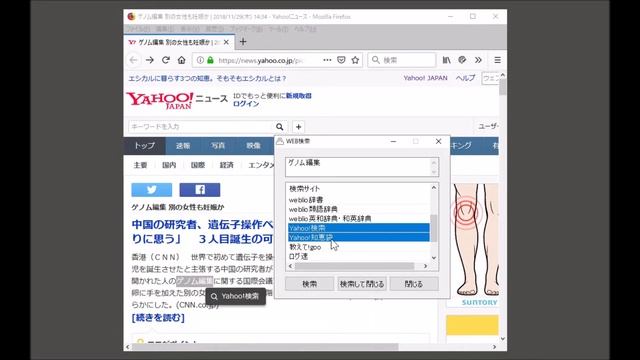Click the 検索して閉じる button

coord(362,284)
